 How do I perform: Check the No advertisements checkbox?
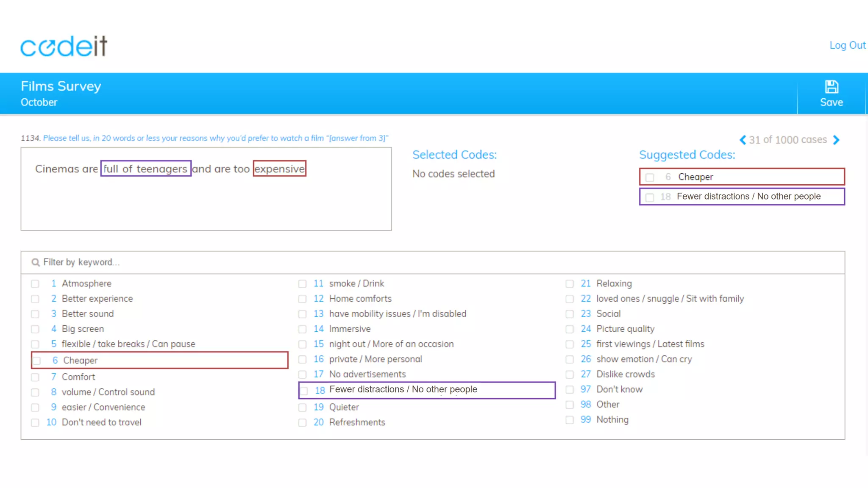(x=302, y=374)
